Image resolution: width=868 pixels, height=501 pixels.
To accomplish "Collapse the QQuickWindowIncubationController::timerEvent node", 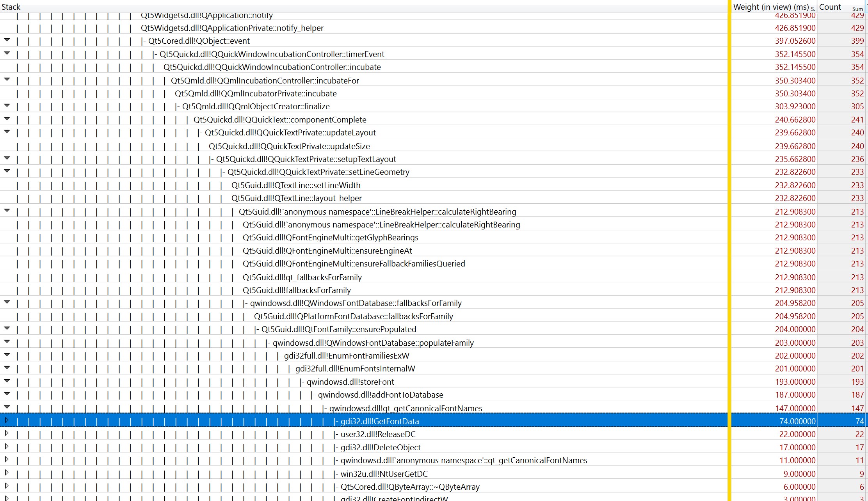I will pyautogui.click(x=7, y=53).
